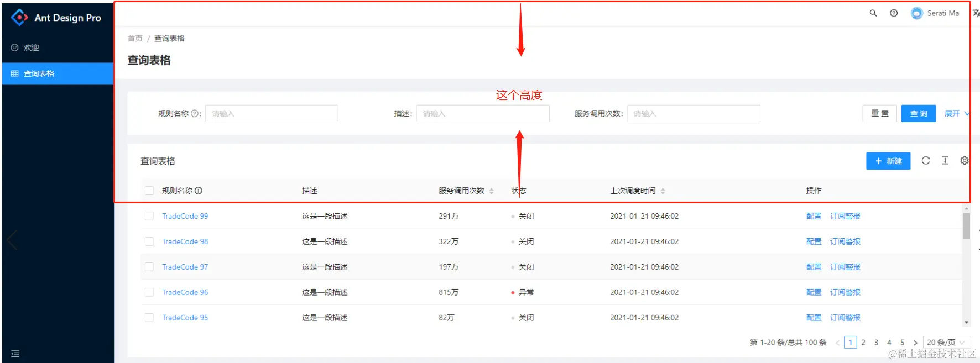The width and height of the screenshot is (980, 363).
Task: Go to pagination page 5
Action: pyautogui.click(x=903, y=343)
